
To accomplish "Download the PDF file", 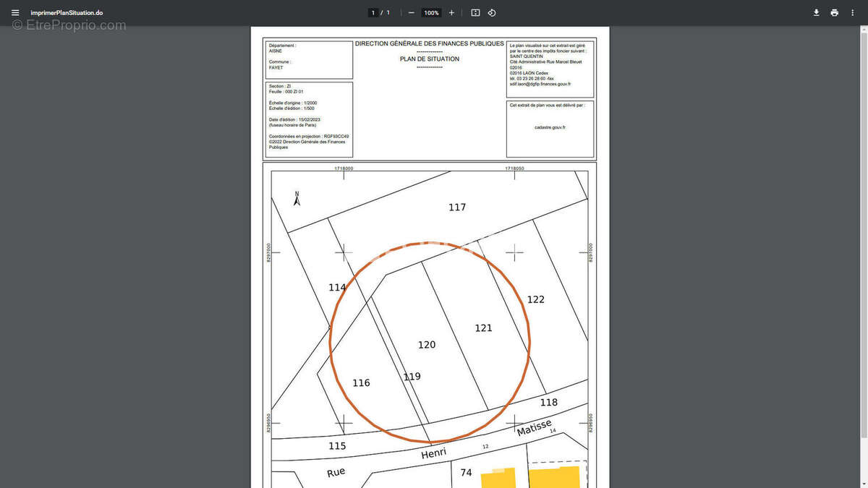I will tap(816, 13).
